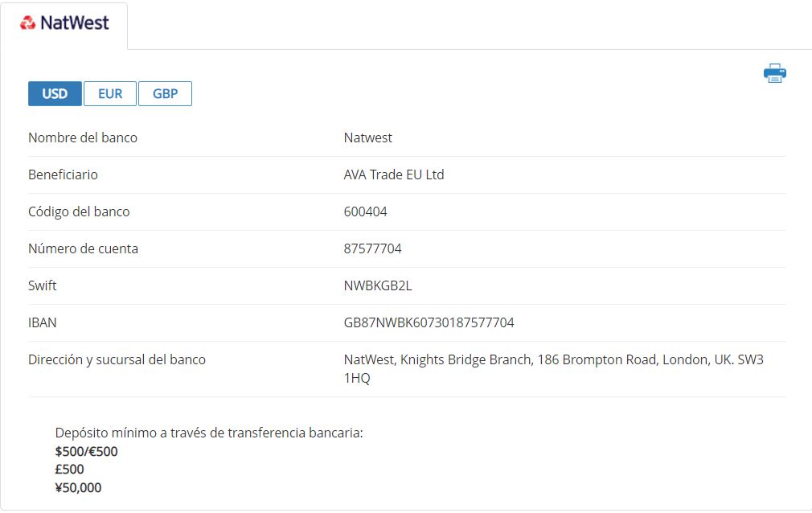Select Swift code 'NWBKGB2L'
This screenshot has width=812, height=513.
click(x=378, y=285)
